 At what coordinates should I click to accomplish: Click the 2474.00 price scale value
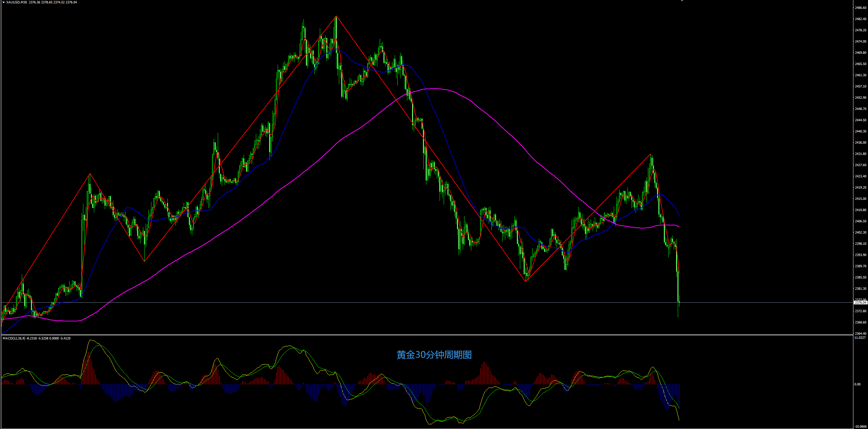point(861,41)
